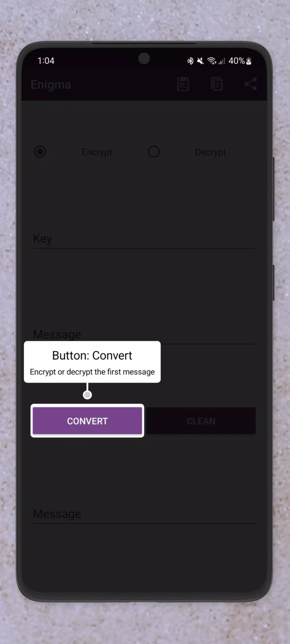Open the share icon in Enigma toolbar

click(x=251, y=84)
